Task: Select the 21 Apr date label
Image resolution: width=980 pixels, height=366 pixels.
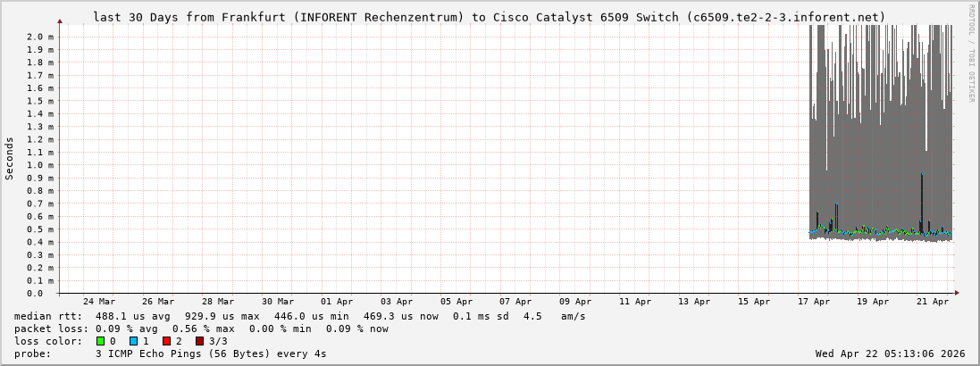Action: (933, 302)
